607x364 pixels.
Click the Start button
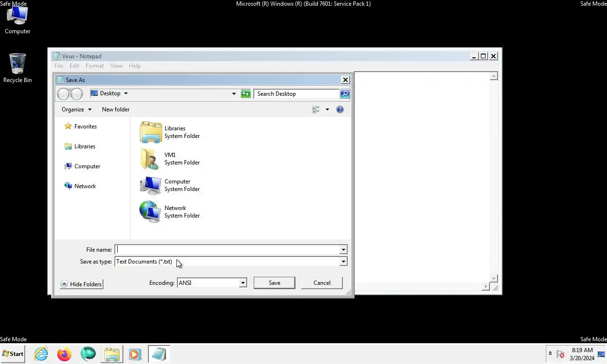point(13,354)
